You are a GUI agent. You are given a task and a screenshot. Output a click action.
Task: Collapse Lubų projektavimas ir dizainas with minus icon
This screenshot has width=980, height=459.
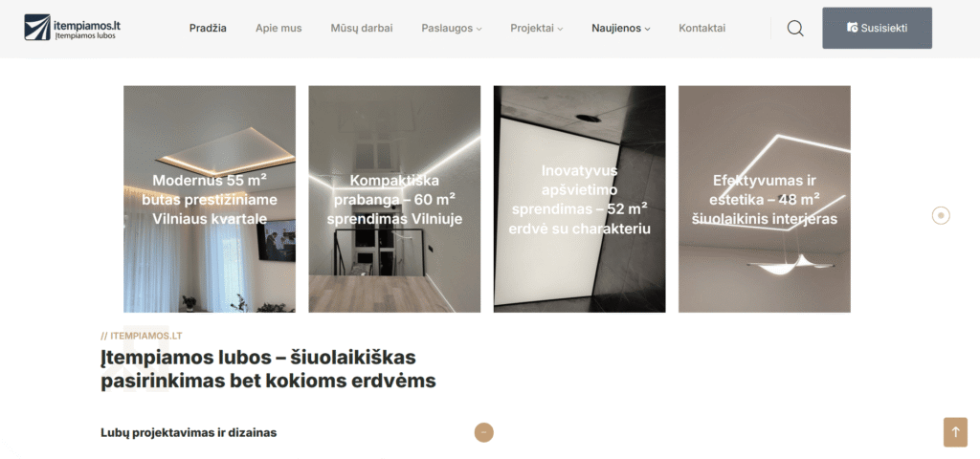tap(483, 432)
